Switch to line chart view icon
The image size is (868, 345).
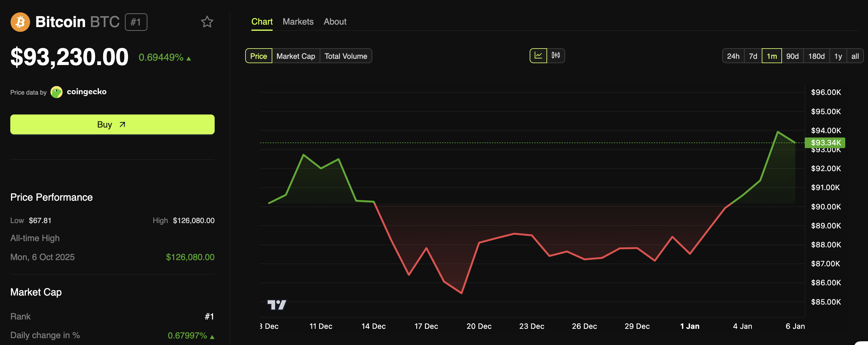(x=538, y=56)
